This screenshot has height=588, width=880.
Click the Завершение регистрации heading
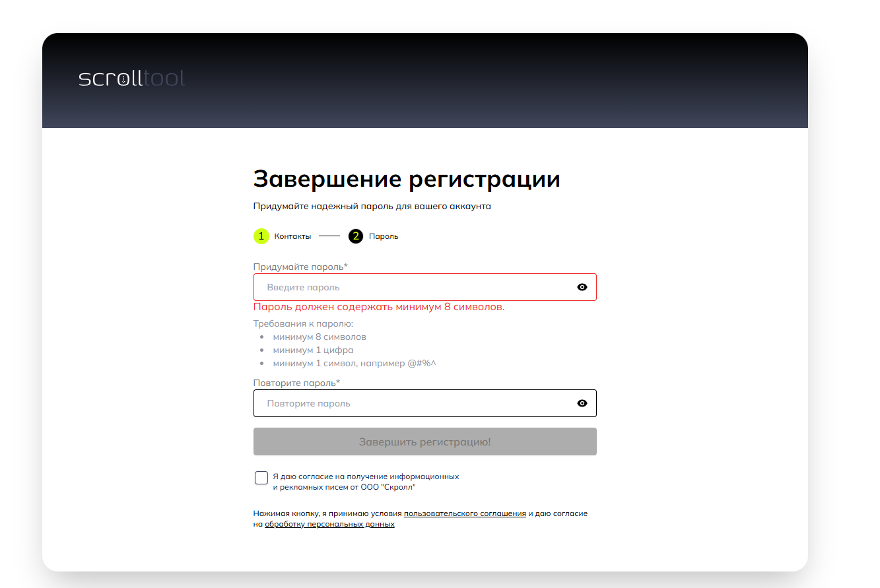tap(407, 179)
